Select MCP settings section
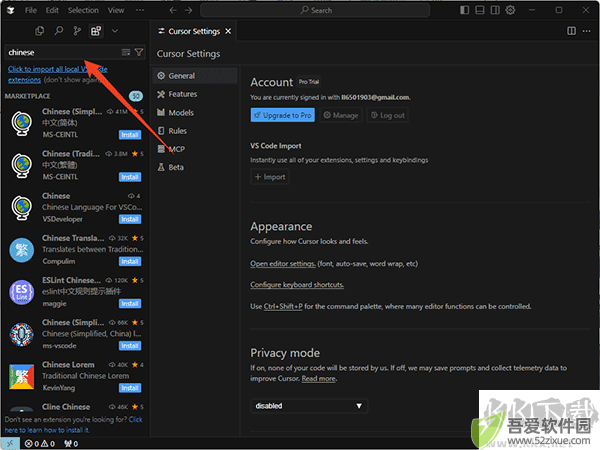The image size is (600, 450). 195,149
